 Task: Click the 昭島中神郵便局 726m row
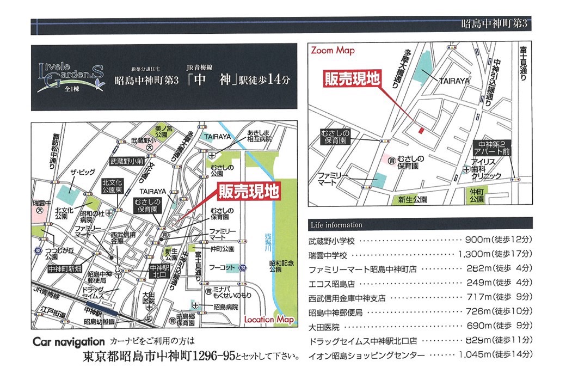click(420, 311)
